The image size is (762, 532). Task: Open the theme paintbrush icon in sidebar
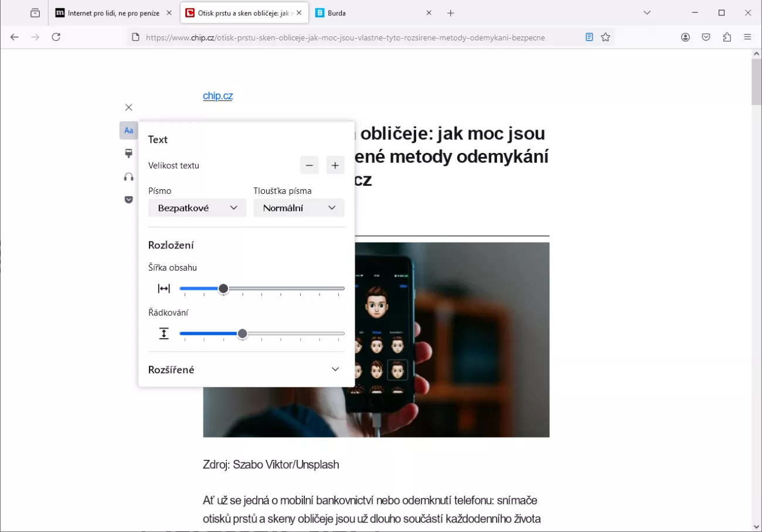(x=128, y=154)
